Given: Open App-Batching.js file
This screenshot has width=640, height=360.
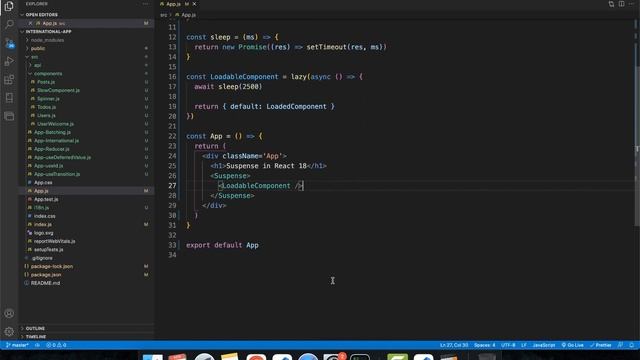Looking at the screenshot, I should (x=52, y=132).
